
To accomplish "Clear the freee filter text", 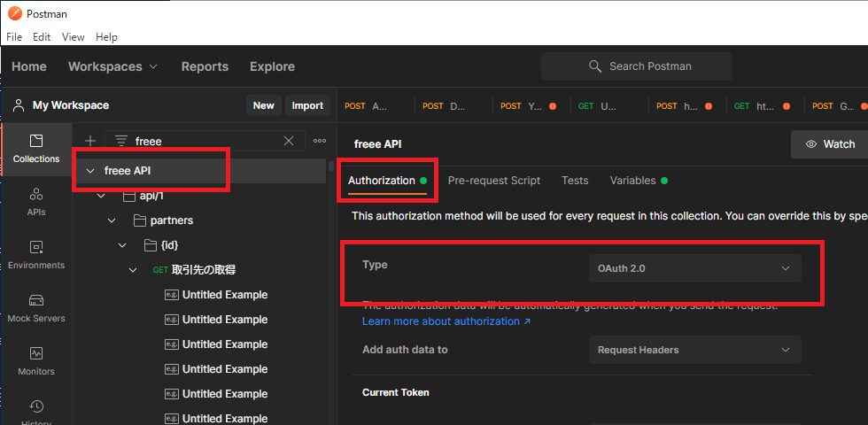I will 289,141.
